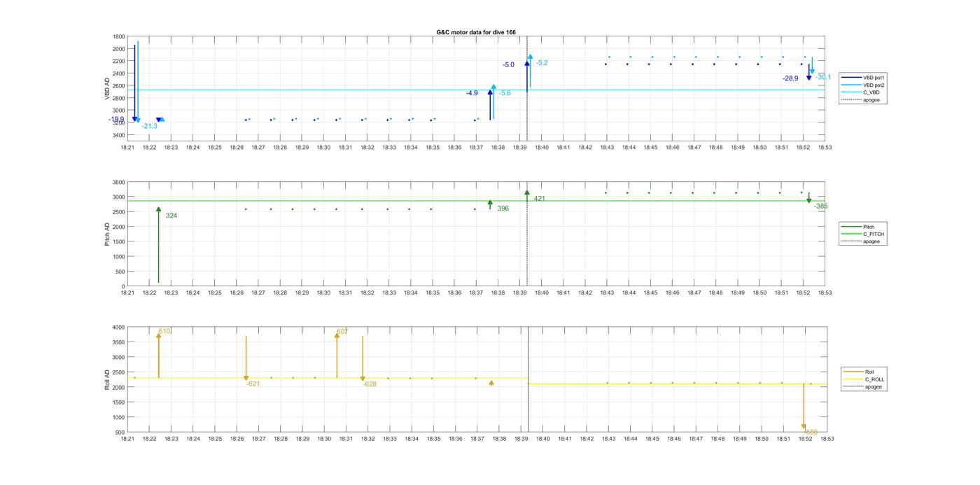Click the '610' roll move label
This screenshot has width=980, height=485.
164,331
